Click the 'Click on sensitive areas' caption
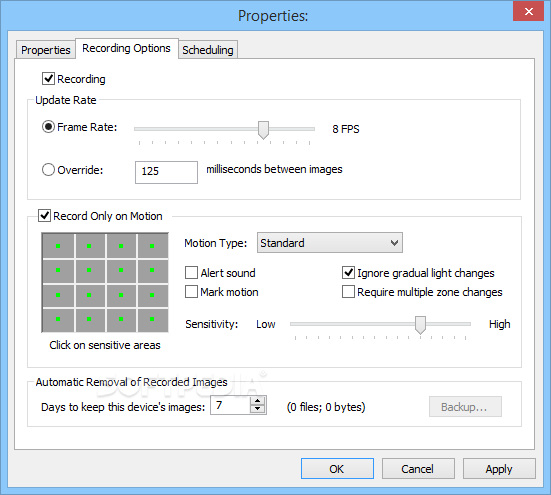 point(105,345)
